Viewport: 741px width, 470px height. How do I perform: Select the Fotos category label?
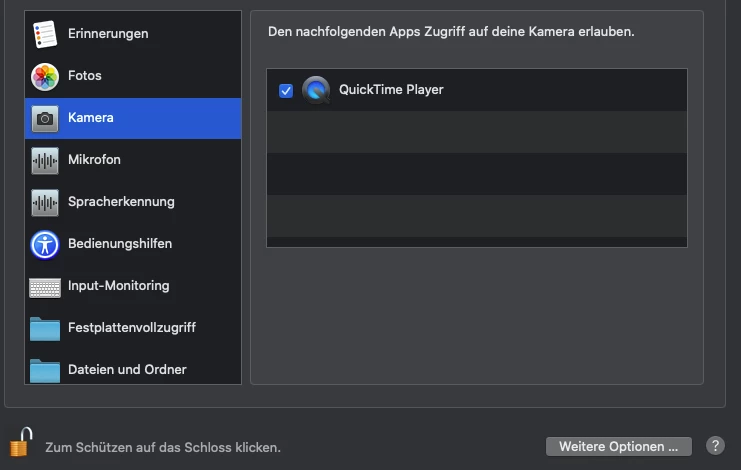point(85,76)
